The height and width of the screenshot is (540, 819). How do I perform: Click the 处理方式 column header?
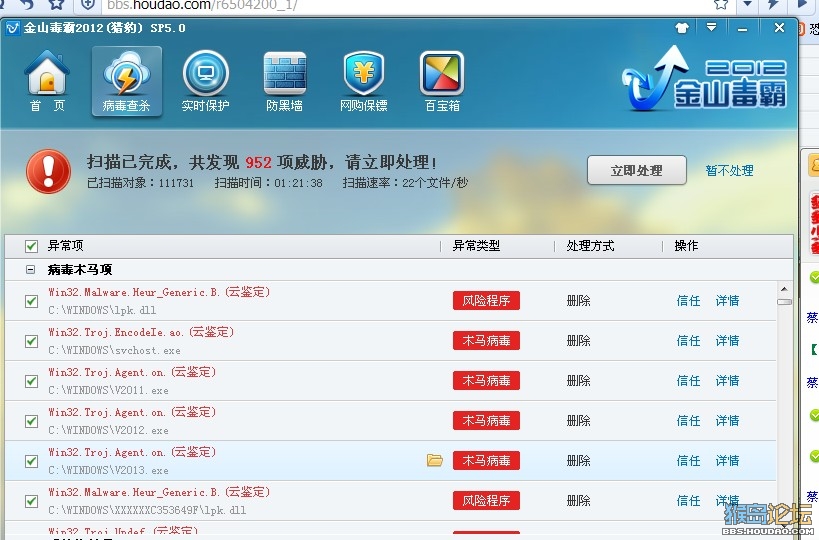[590, 245]
